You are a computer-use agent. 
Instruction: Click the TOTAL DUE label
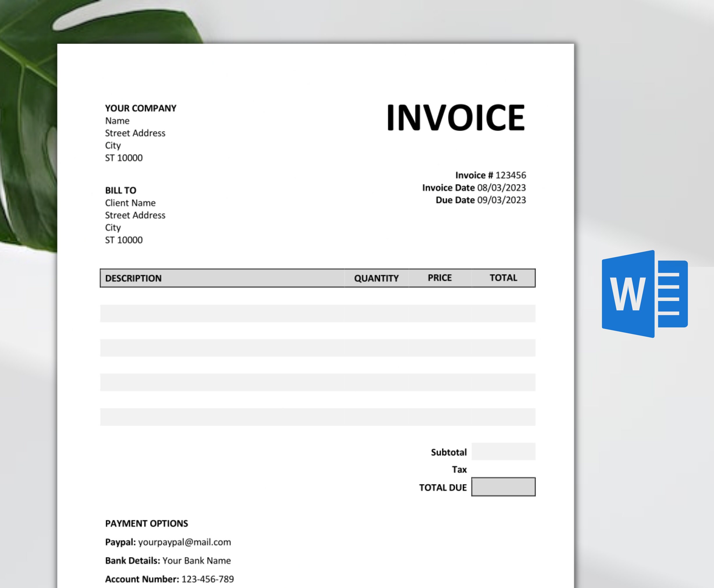click(x=443, y=488)
